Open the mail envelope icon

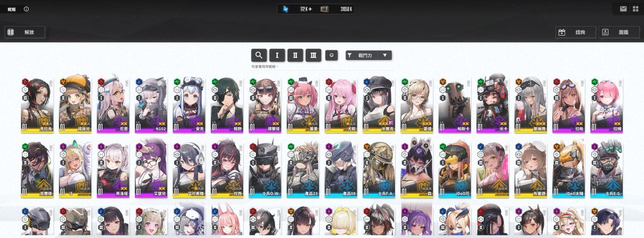pos(623,8)
